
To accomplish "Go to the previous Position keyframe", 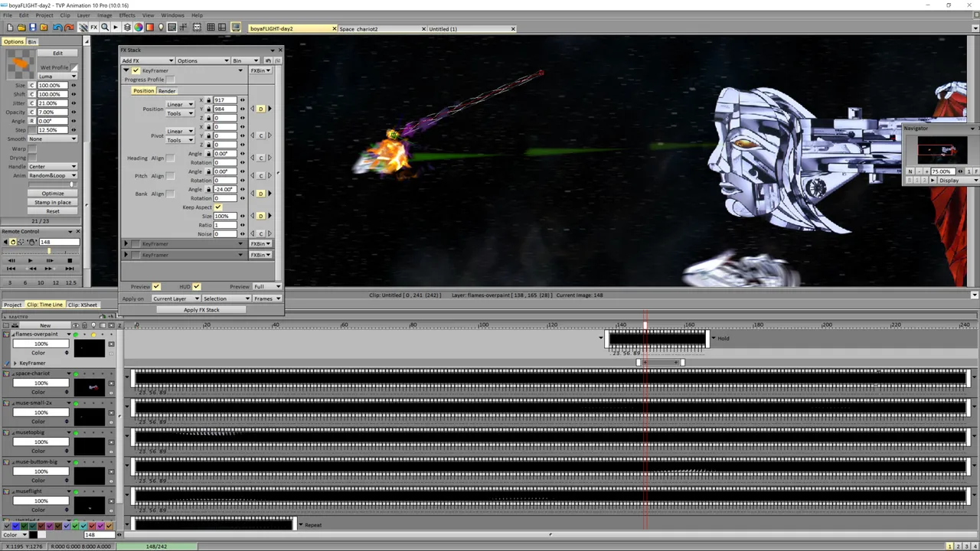I will tap(253, 109).
